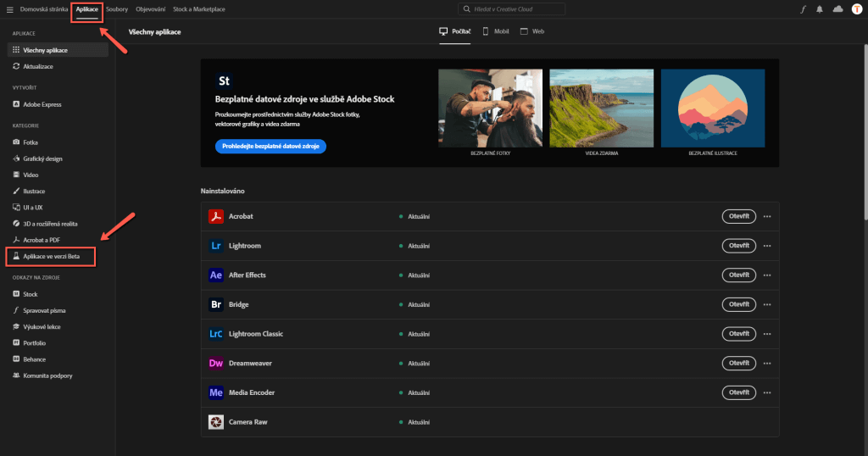Open Dreamweaver with Otevřít button
This screenshot has width=868, height=456.
(738, 363)
